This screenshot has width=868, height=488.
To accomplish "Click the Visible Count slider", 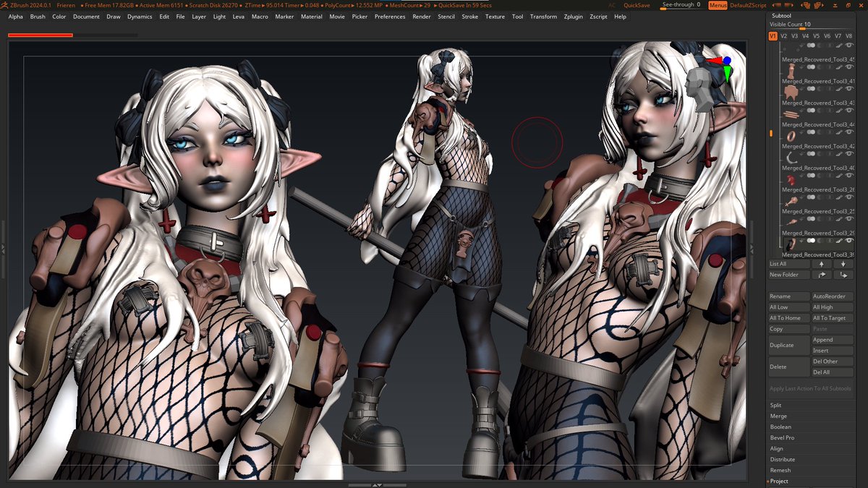I will [811, 25].
